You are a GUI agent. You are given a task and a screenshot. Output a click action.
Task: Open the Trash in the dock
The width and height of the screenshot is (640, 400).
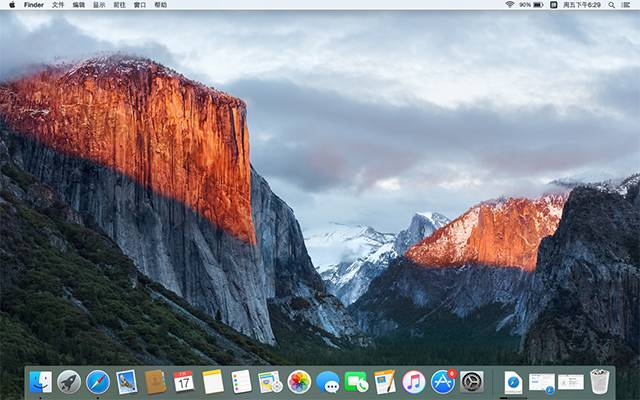pos(599,381)
